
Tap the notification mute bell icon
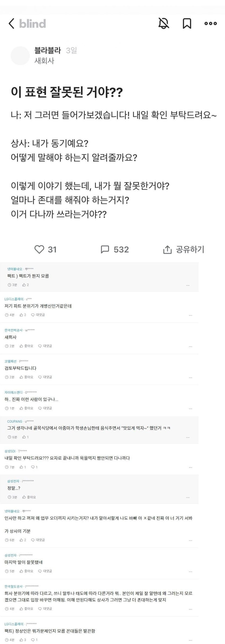point(164,24)
